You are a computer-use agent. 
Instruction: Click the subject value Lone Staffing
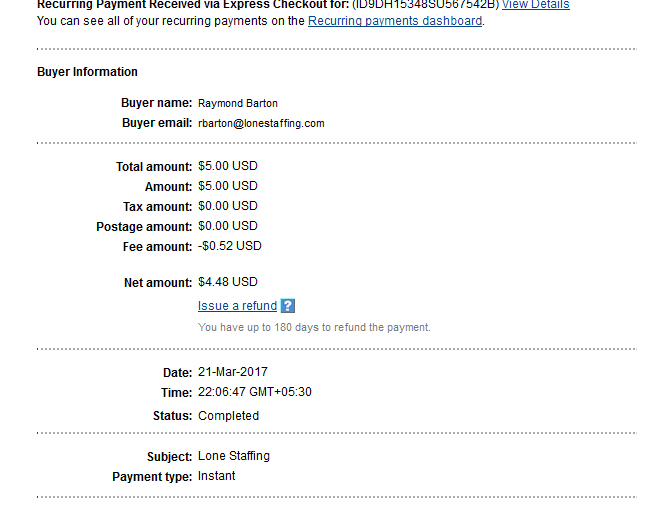234,456
